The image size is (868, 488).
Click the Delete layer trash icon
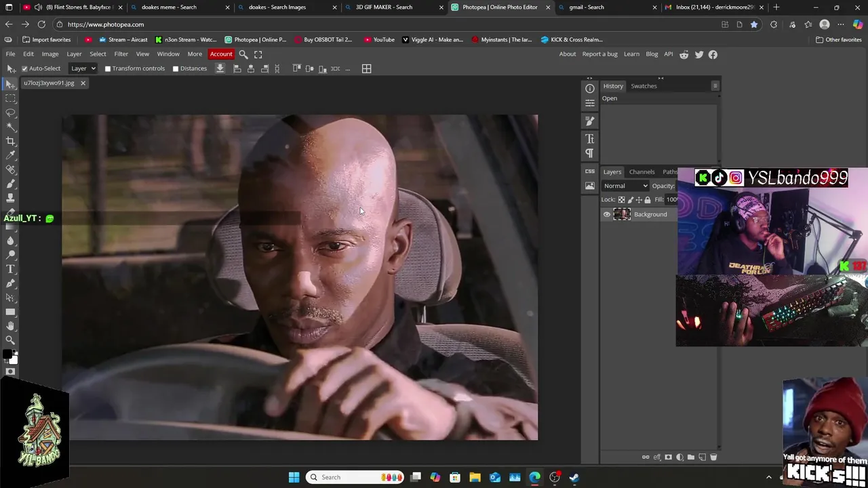pyautogui.click(x=713, y=457)
